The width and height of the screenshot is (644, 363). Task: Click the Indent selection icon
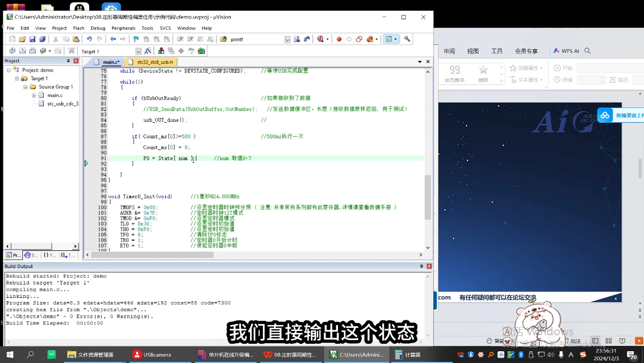coord(180,39)
